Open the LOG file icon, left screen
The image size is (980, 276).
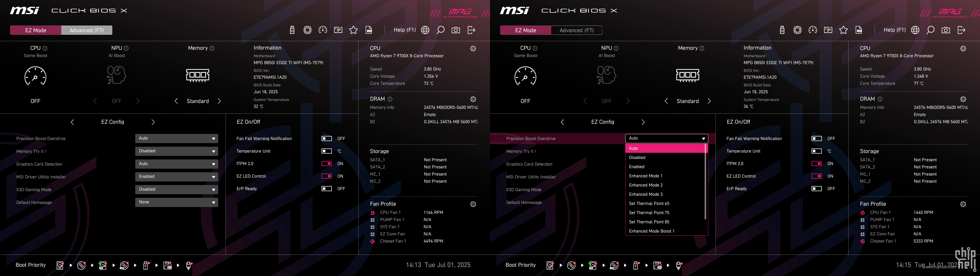coord(369,30)
